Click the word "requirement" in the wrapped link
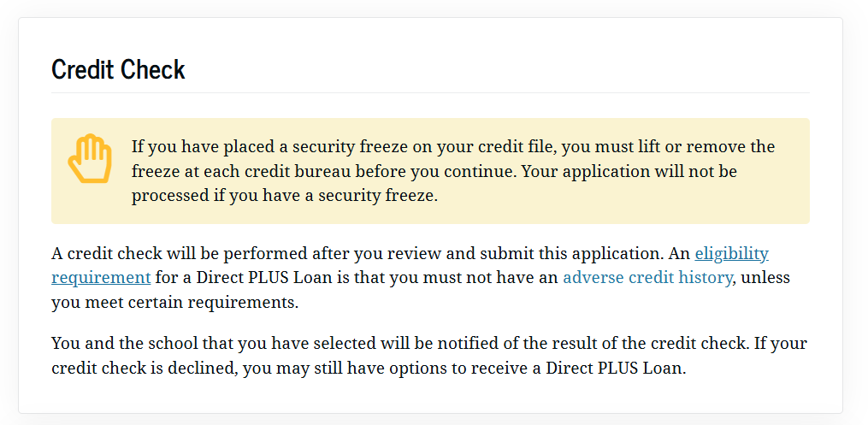This screenshot has height=425, width=868. coord(101,278)
